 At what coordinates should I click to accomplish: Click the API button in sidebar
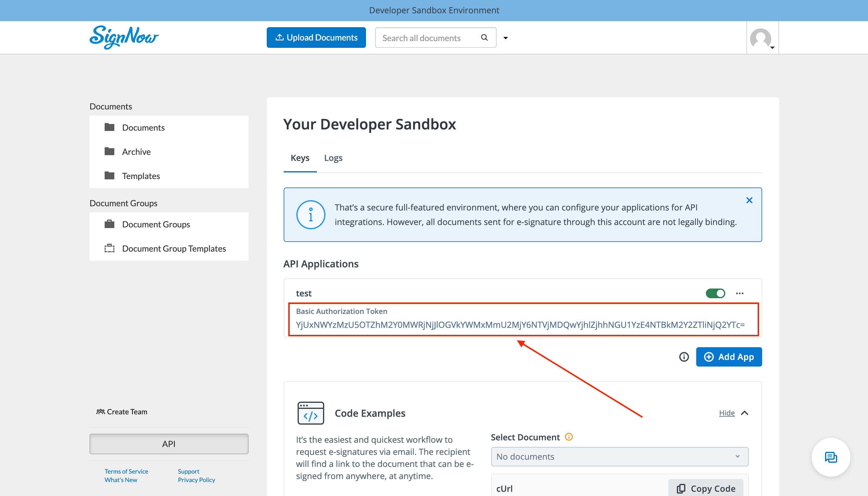click(x=169, y=444)
